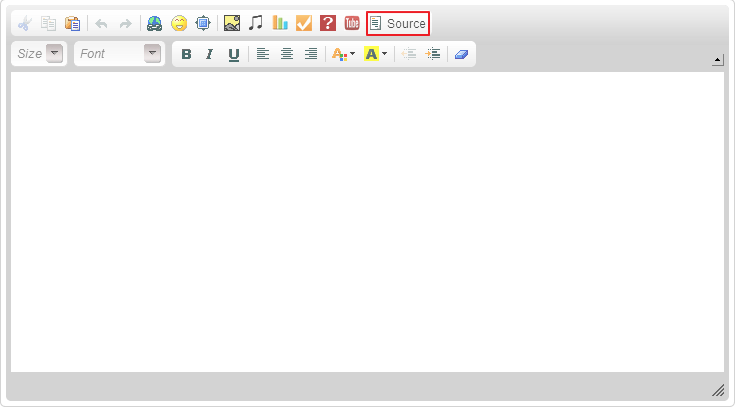Insert a YouTube video
Screen dimensions: 735x407
[352, 23]
